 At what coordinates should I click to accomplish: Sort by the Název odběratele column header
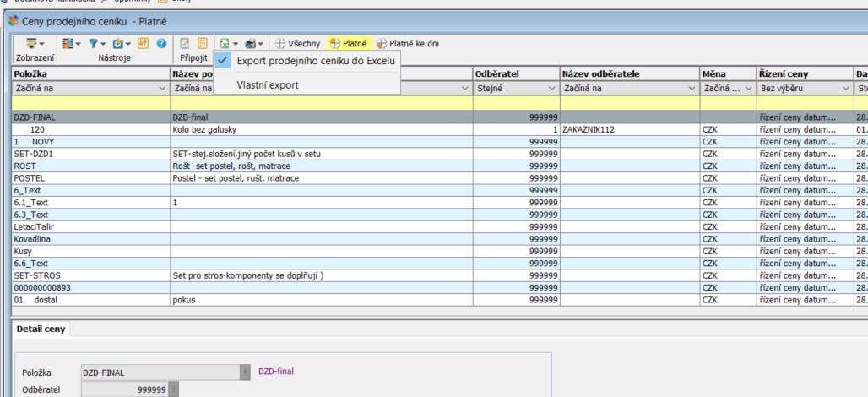click(x=627, y=74)
